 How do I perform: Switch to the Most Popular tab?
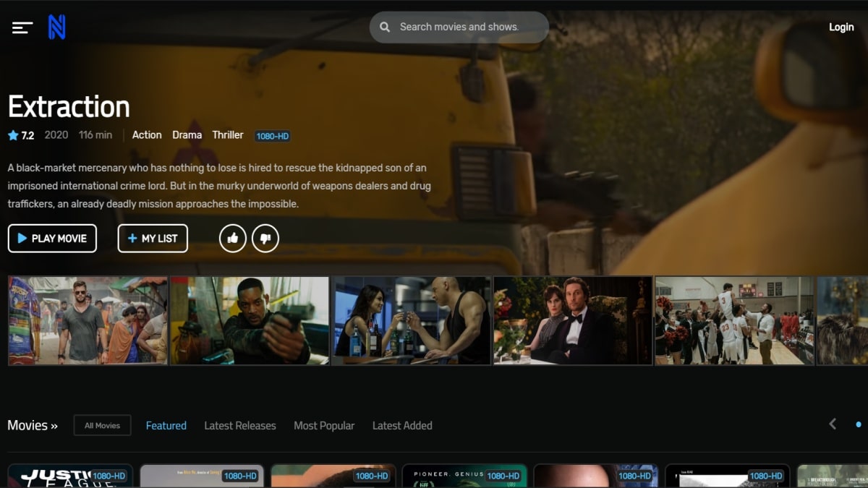[324, 426]
